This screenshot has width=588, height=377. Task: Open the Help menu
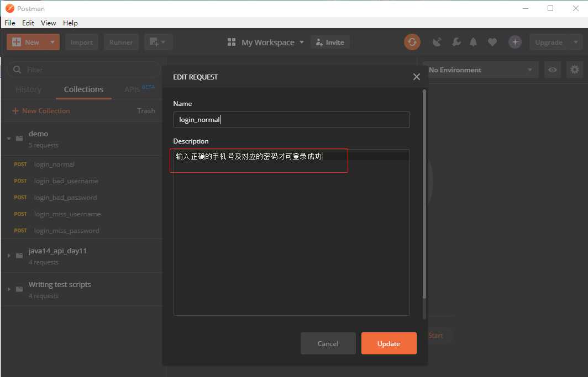(x=70, y=23)
